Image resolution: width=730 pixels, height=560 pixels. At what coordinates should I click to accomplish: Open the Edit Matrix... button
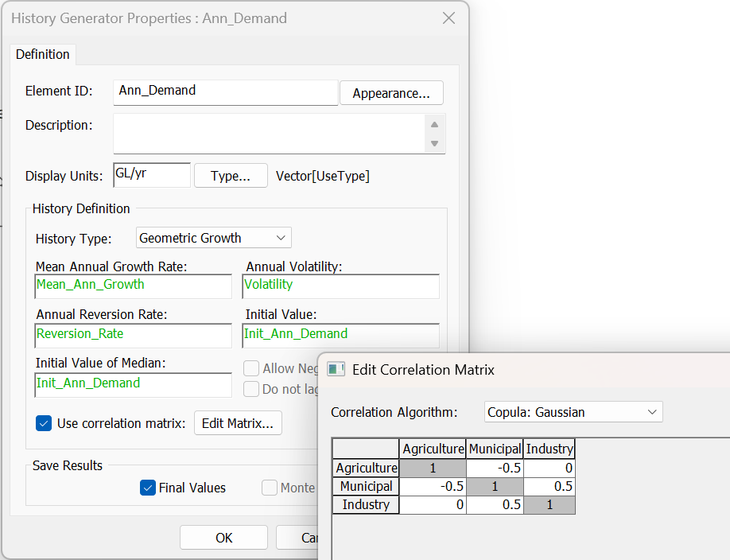click(x=238, y=423)
